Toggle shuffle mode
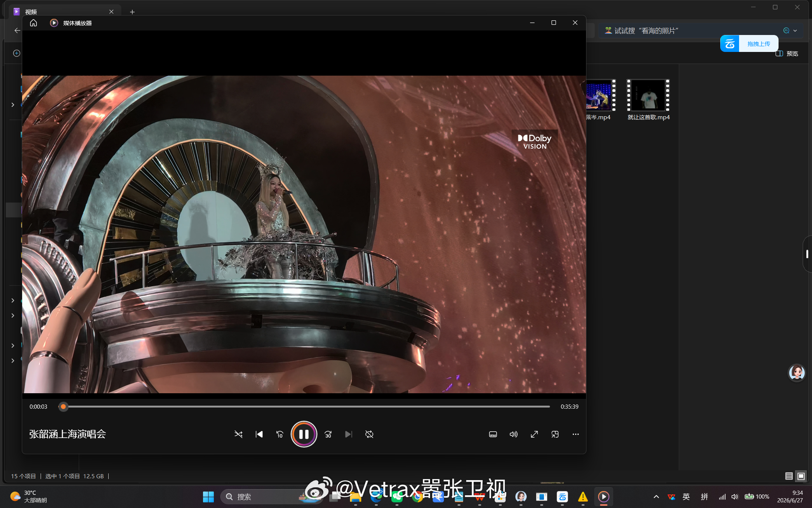The height and width of the screenshot is (508, 812). tap(238, 434)
